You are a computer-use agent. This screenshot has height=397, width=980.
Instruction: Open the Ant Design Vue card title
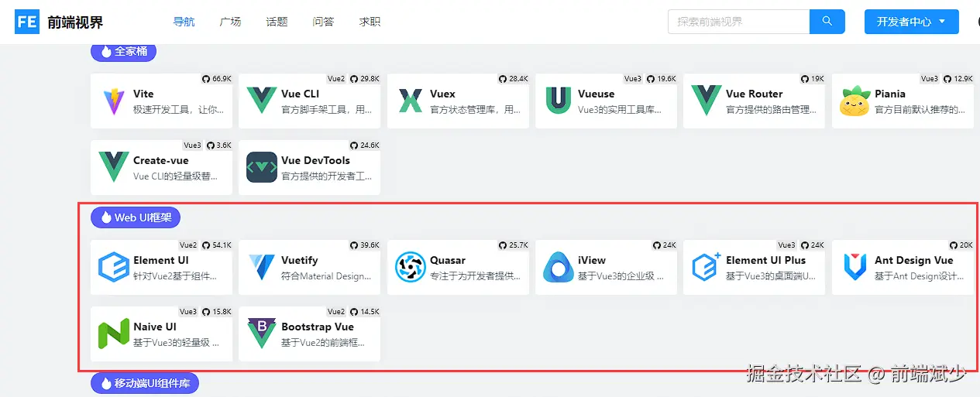[914, 260]
